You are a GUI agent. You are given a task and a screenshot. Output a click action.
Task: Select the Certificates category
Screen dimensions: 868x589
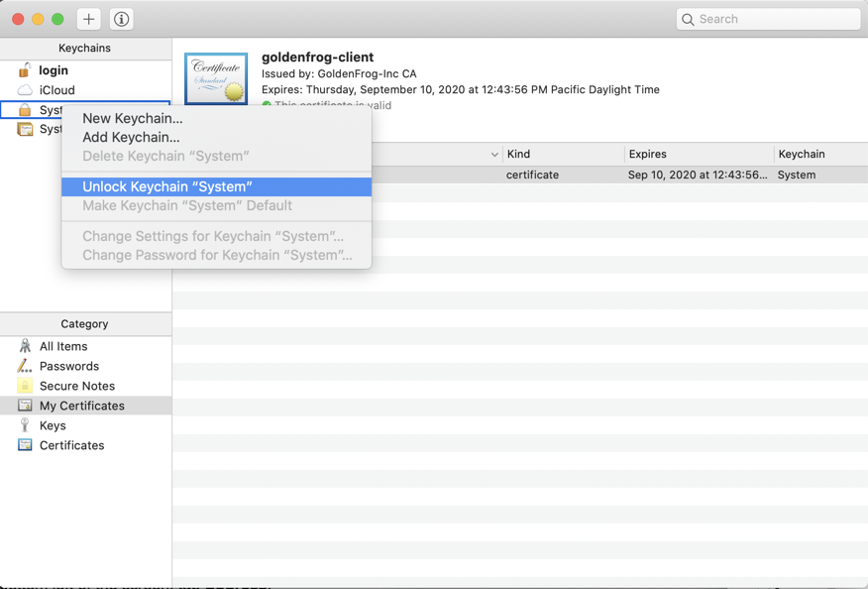86,445
